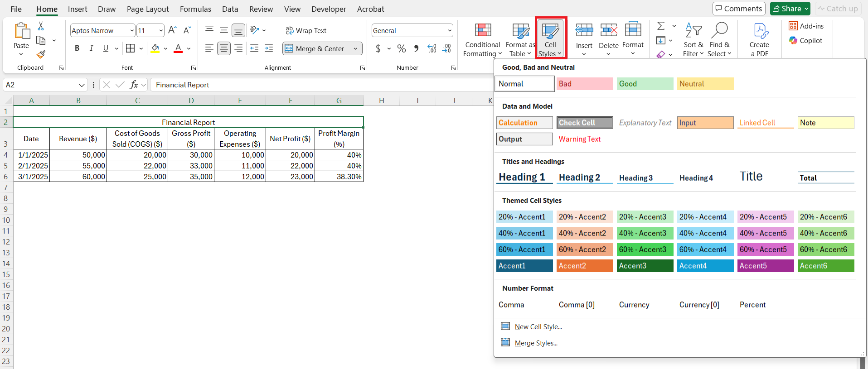Open Alignment dialog launcher
The height and width of the screenshot is (369, 868).
point(362,68)
